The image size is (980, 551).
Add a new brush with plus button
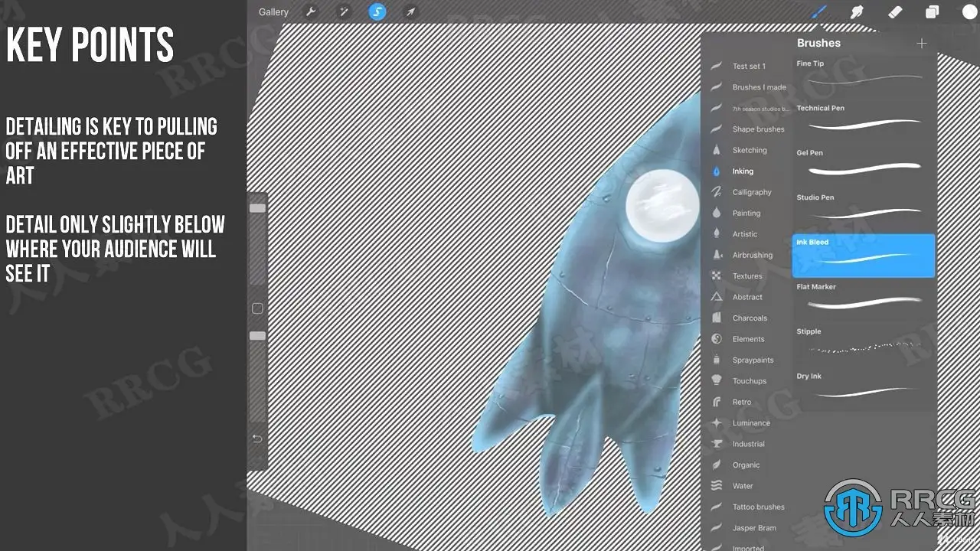[x=922, y=44]
